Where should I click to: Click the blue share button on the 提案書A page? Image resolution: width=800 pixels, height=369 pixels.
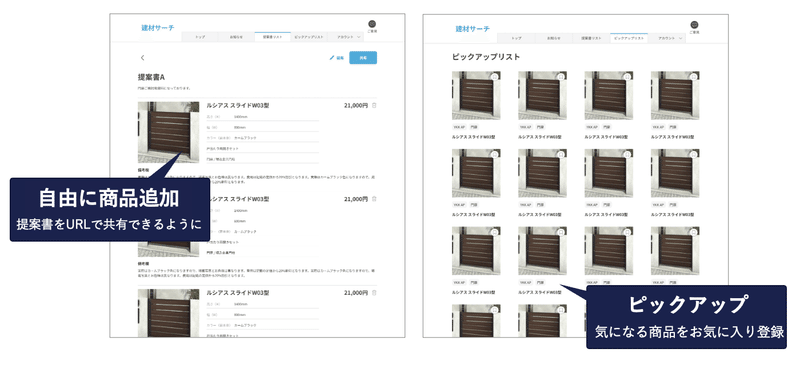click(x=363, y=58)
